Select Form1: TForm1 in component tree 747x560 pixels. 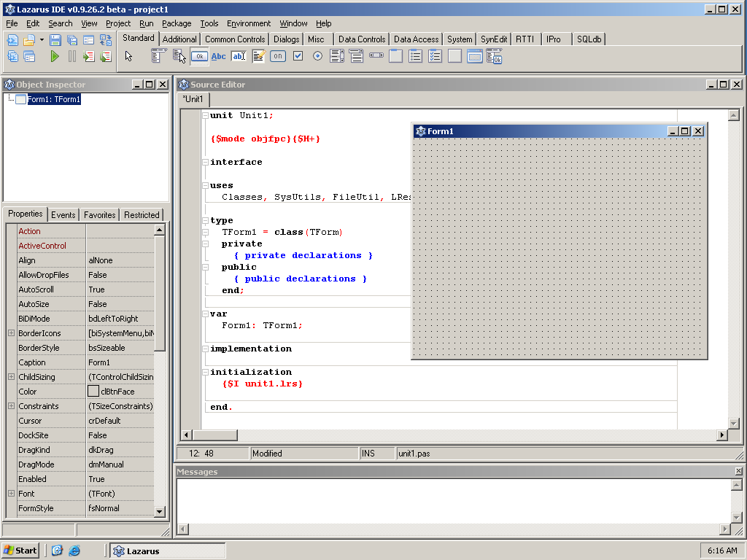[54, 99]
